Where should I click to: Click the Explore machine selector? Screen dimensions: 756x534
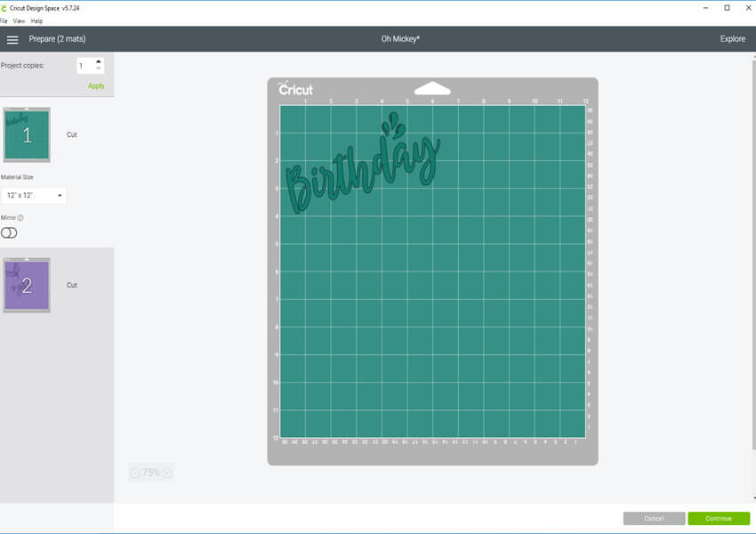[732, 39]
